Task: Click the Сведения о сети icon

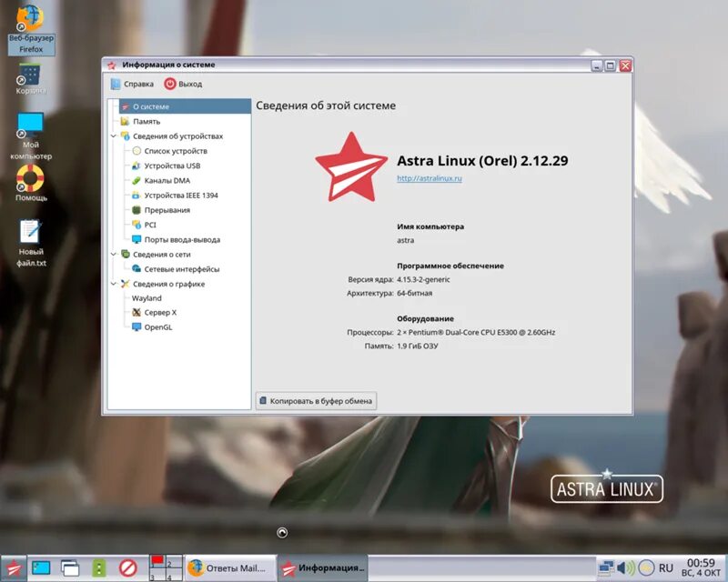Action: [x=126, y=255]
